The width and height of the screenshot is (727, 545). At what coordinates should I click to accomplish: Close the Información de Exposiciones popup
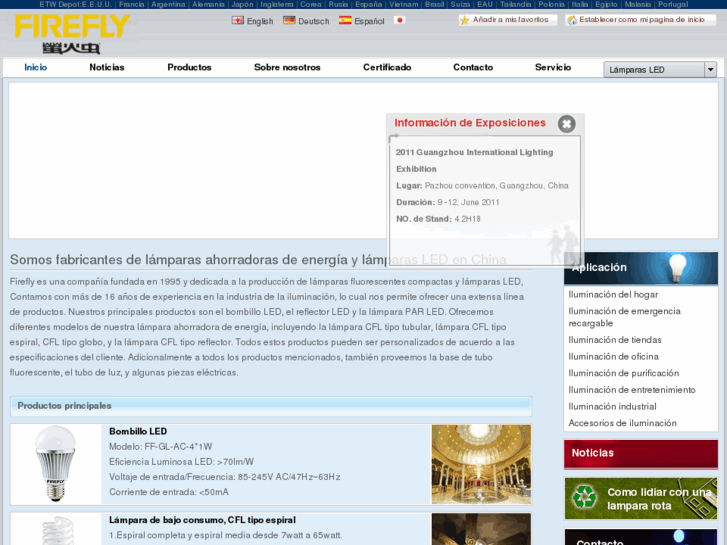pos(566,124)
